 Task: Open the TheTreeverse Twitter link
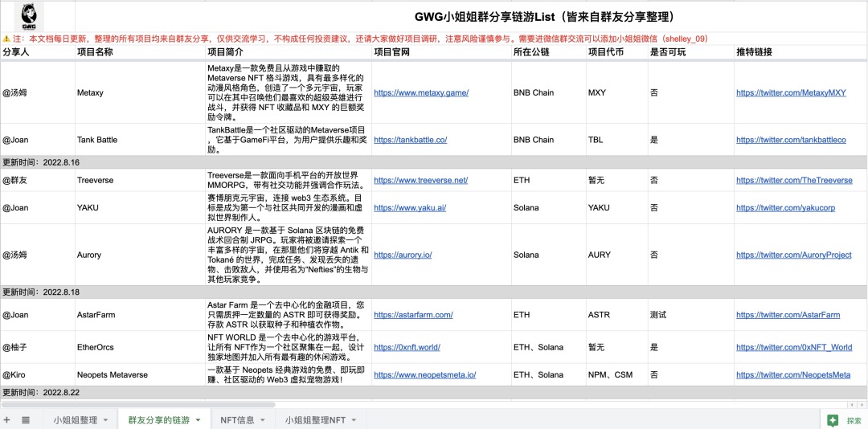coord(794,181)
